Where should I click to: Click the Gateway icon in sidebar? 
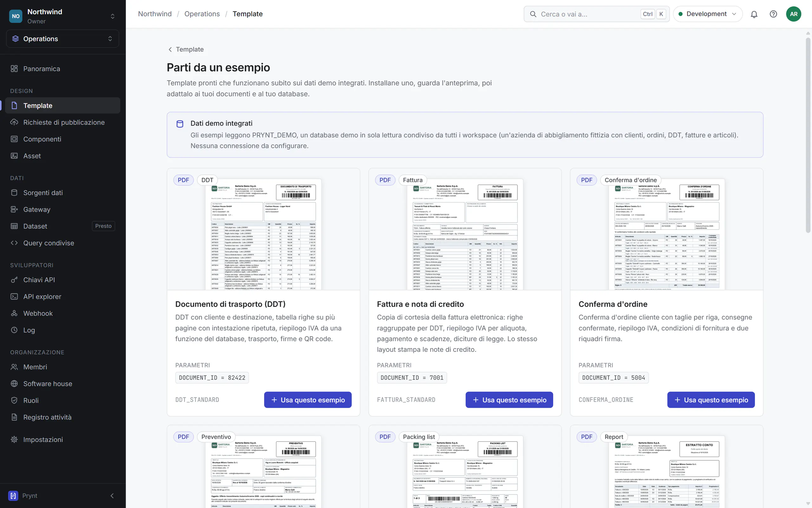pyautogui.click(x=14, y=209)
